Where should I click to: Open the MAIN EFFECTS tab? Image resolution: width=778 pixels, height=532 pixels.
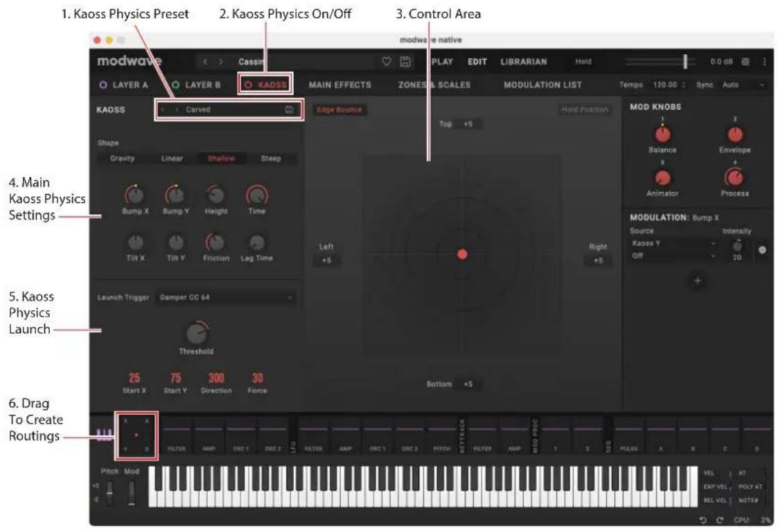point(340,85)
